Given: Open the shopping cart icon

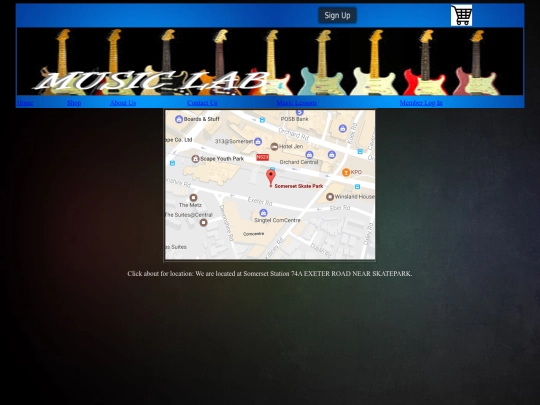Looking at the screenshot, I should pos(461,15).
